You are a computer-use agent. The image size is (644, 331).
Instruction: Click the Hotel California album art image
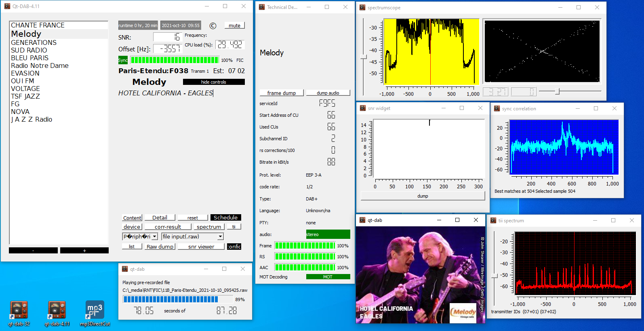pos(421,275)
